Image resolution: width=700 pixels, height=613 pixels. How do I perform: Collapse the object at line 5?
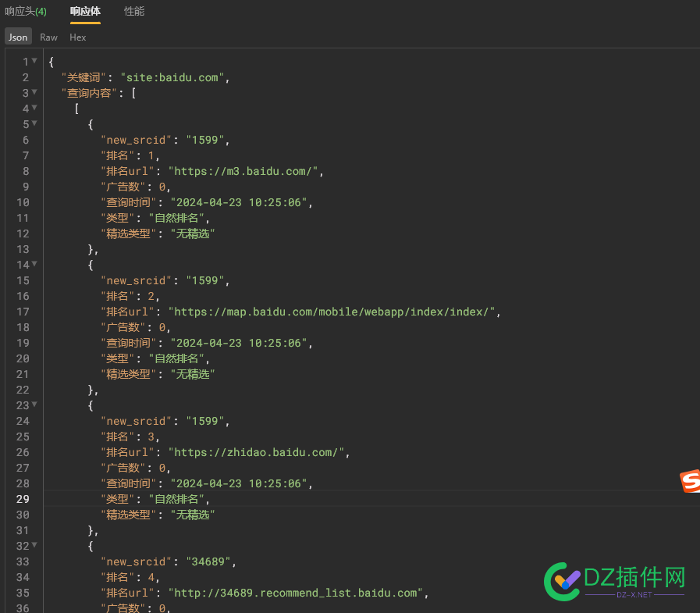pyautogui.click(x=34, y=123)
